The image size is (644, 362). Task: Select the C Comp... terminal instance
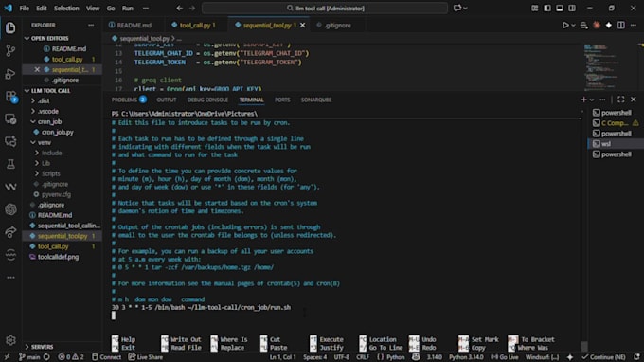point(616,123)
